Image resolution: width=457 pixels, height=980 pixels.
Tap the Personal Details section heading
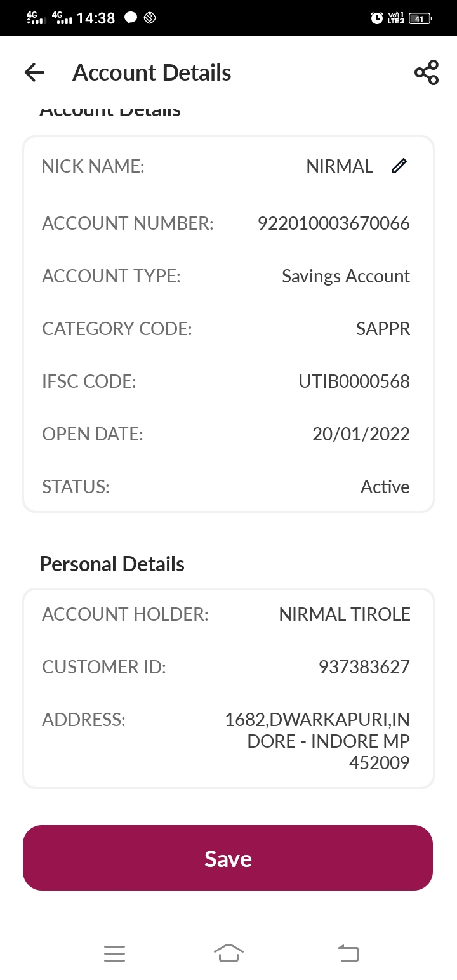[x=112, y=564]
